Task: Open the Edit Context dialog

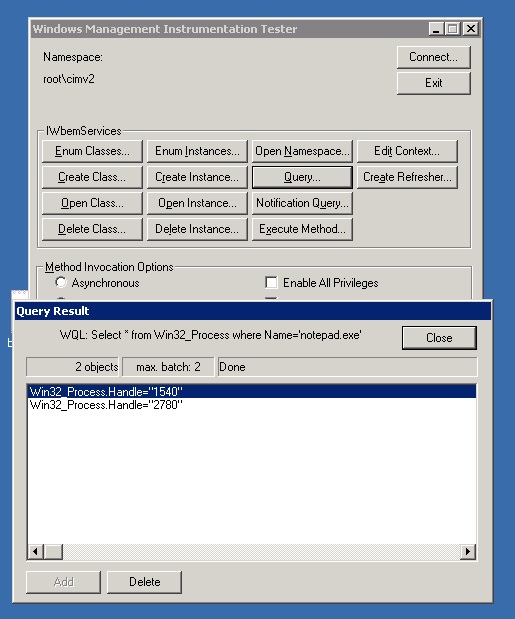Action: click(407, 151)
